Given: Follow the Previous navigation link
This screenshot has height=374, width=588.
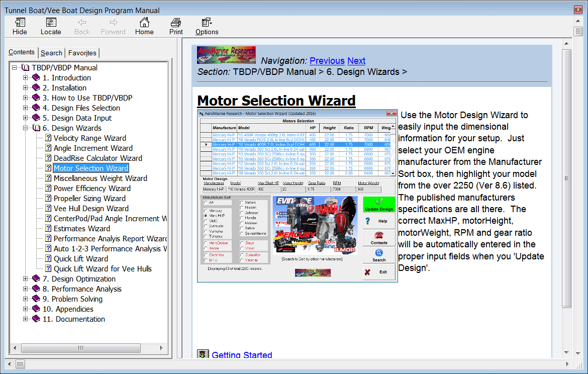Looking at the screenshot, I should click(x=327, y=61).
